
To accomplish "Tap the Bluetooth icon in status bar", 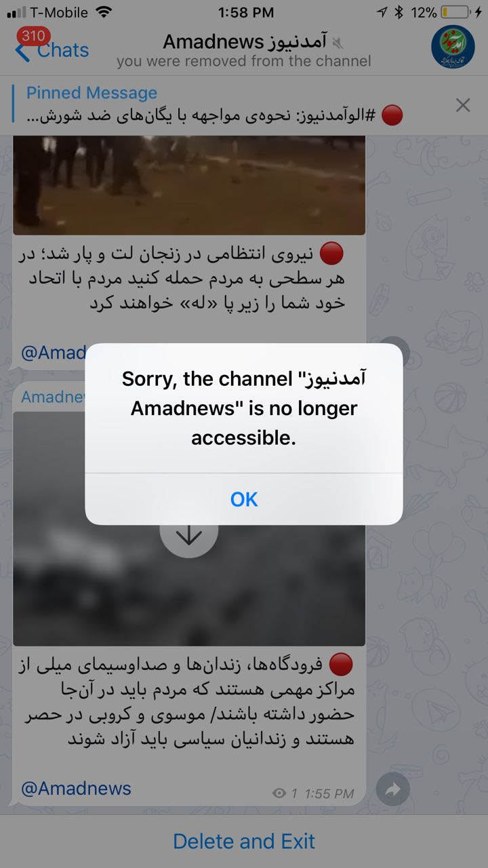I will [399, 12].
